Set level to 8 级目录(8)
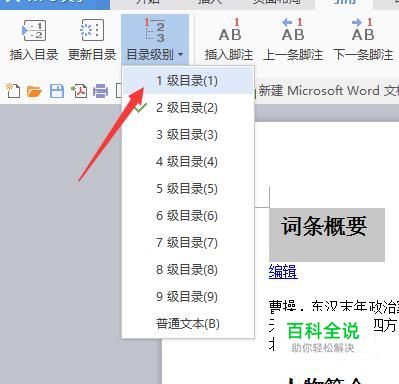The height and width of the screenshot is (384, 399). pos(188,270)
